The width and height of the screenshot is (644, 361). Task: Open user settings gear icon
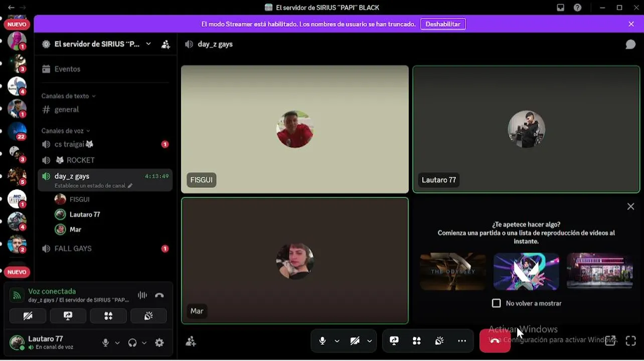[159, 343]
